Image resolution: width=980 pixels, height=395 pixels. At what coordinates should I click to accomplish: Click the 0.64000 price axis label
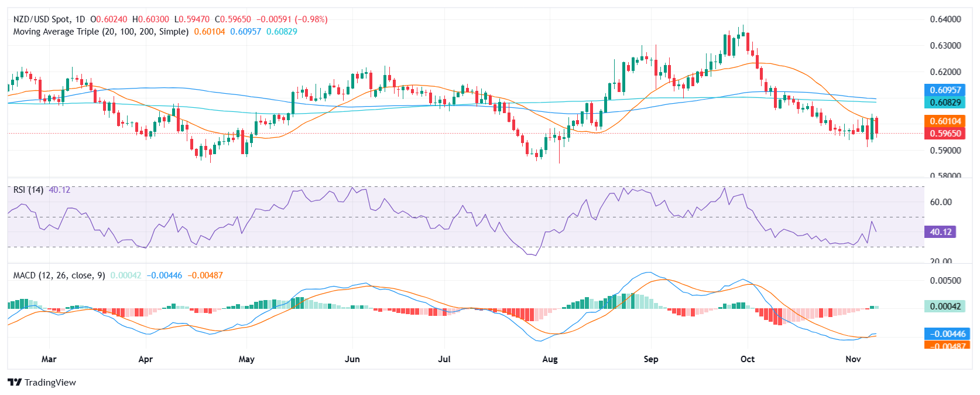coord(945,19)
